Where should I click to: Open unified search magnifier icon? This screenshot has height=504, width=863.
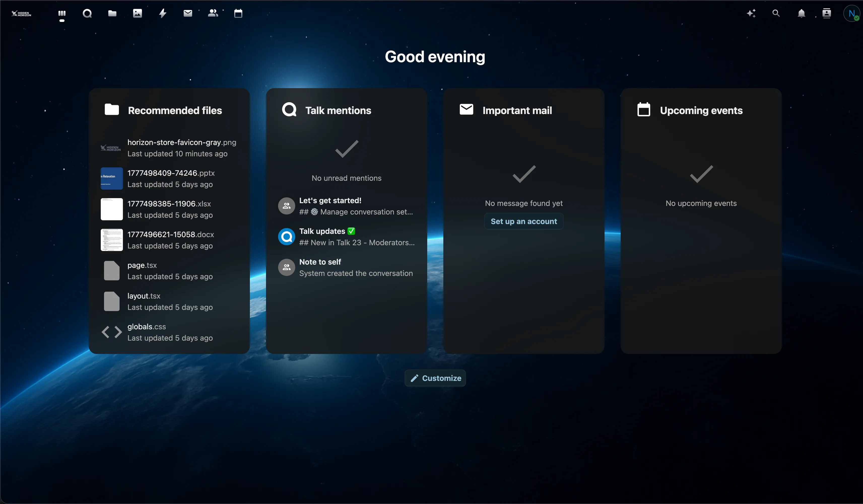click(776, 13)
